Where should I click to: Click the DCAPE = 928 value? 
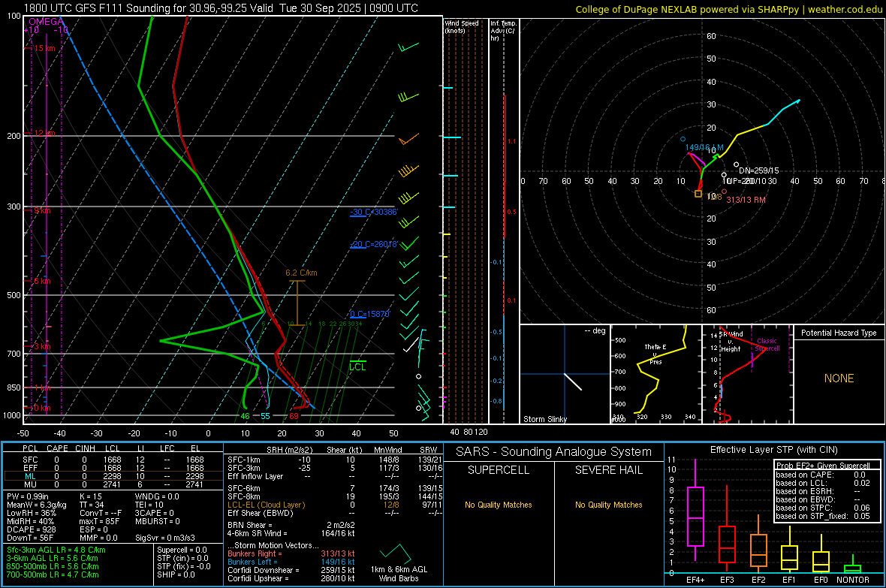pyautogui.click(x=31, y=529)
